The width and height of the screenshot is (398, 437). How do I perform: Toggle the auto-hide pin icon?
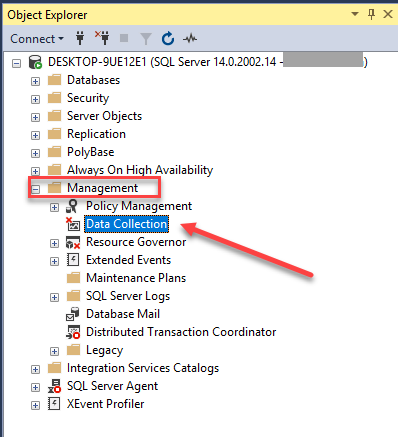click(x=371, y=14)
